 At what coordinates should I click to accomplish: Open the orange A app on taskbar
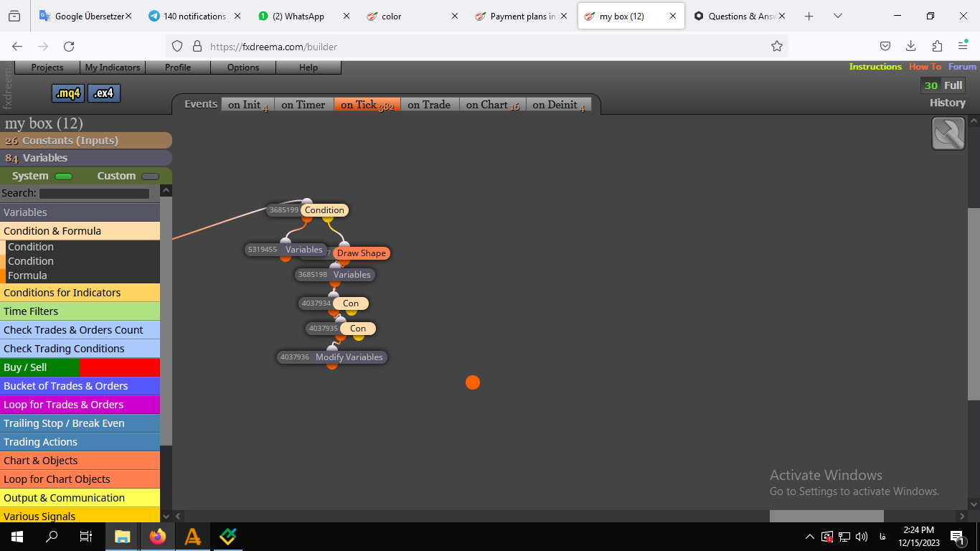click(192, 536)
